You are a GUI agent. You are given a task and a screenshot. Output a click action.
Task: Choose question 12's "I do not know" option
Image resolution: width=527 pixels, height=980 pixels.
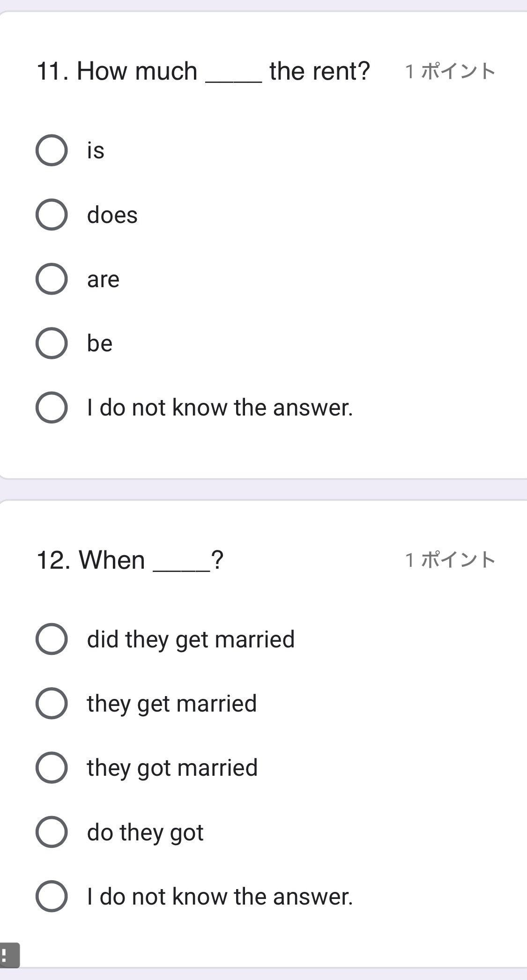coord(52,896)
